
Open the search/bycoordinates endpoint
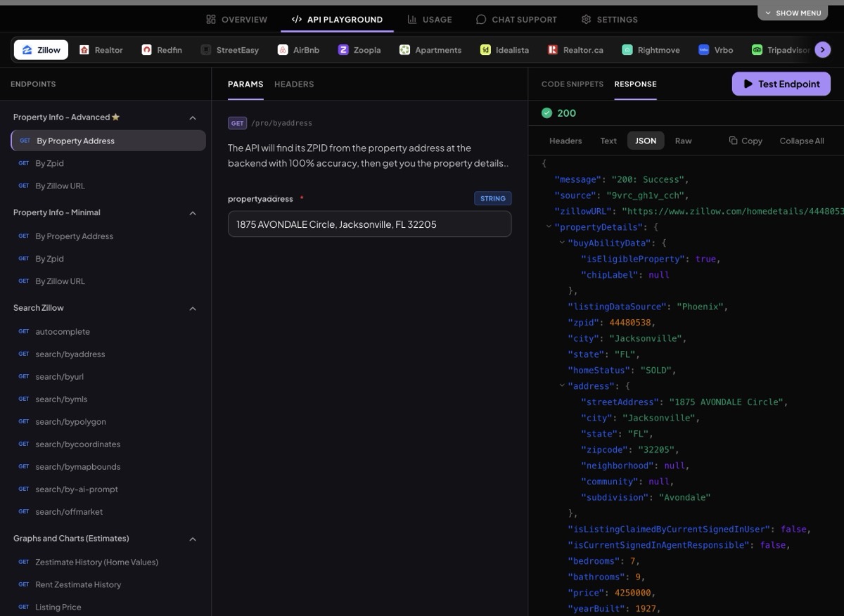[x=108, y=444]
